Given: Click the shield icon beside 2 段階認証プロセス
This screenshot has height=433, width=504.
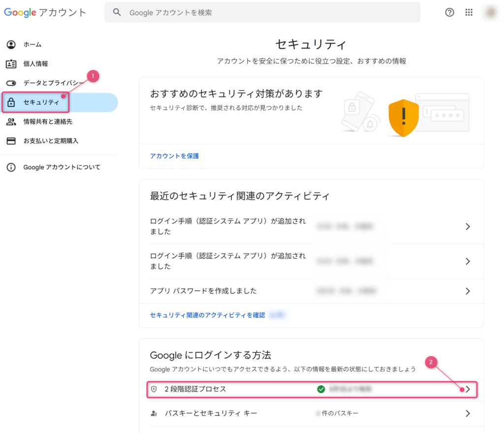Looking at the screenshot, I should pyautogui.click(x=154, y=389).
